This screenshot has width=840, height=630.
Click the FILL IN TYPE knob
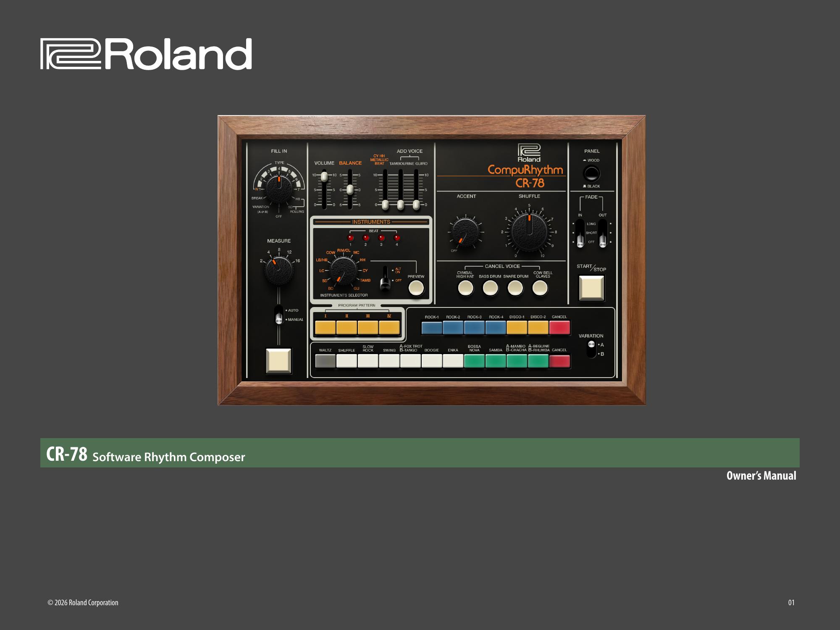279,188
